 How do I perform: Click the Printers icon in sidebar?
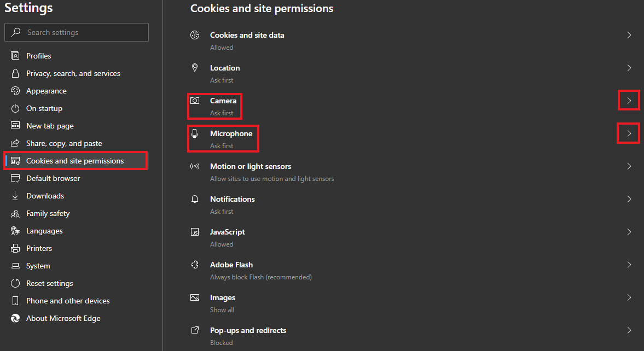tap(15, 248)
